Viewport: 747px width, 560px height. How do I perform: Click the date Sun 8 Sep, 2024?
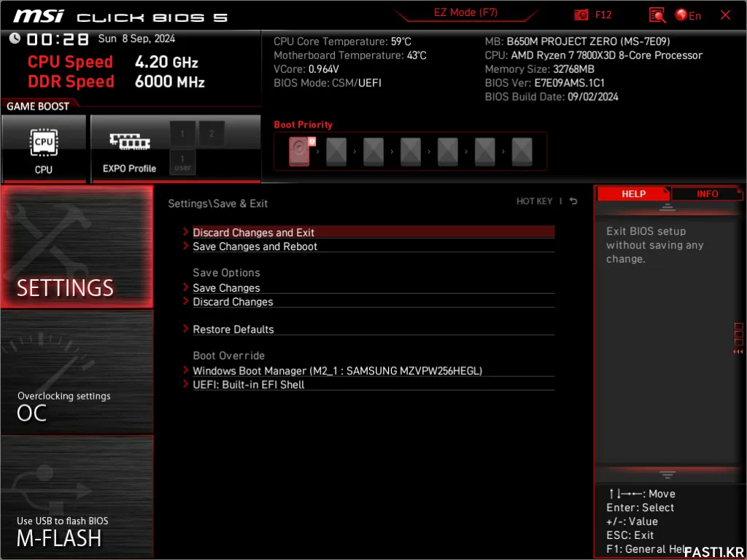tap(136, 39)
